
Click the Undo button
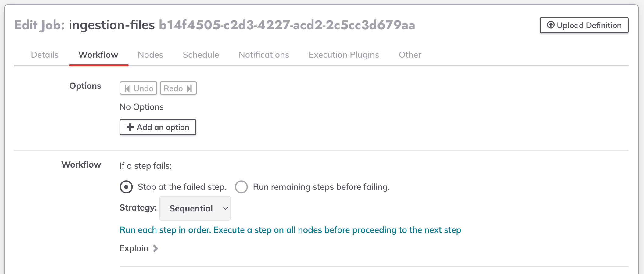(x=138, y=88)
